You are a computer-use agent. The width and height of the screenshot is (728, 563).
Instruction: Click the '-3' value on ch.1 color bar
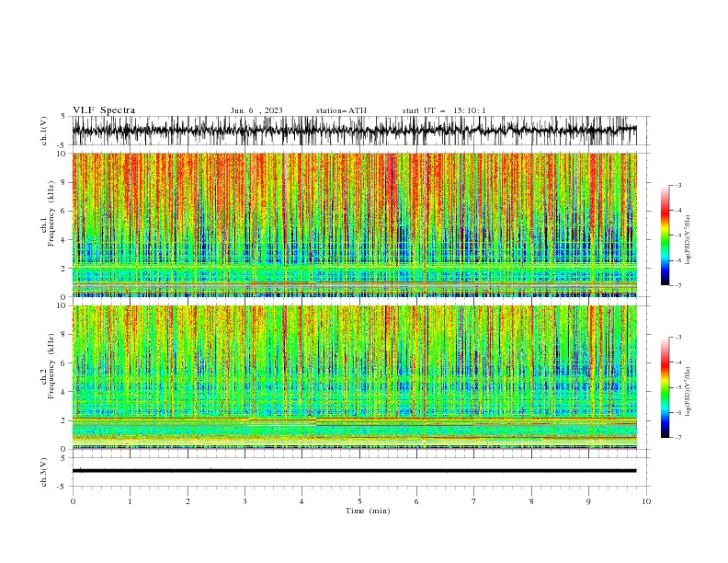point(677,185)
